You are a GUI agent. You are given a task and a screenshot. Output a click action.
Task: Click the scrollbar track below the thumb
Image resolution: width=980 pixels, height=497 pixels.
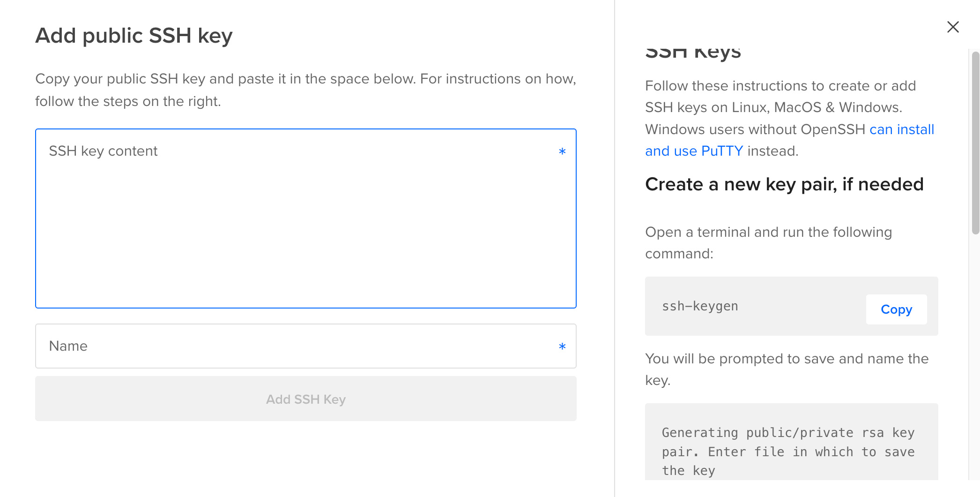click(x=975, y=356)
